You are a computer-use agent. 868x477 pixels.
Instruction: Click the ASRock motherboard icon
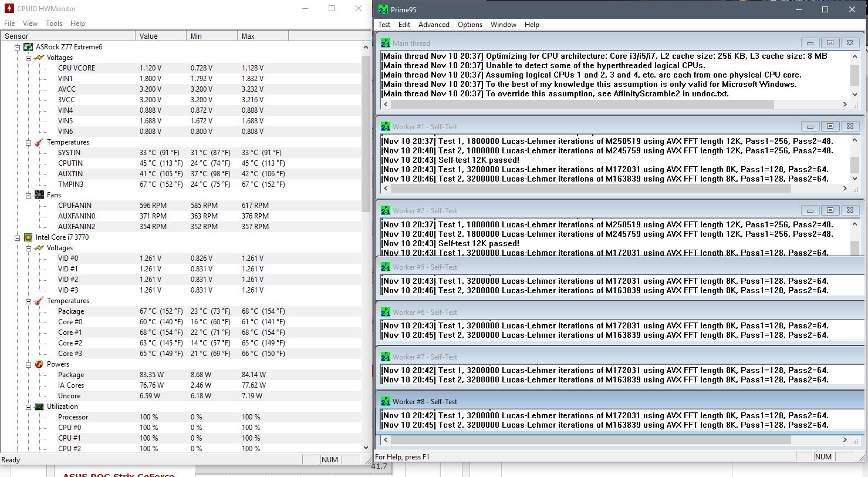tap(28, 47)
